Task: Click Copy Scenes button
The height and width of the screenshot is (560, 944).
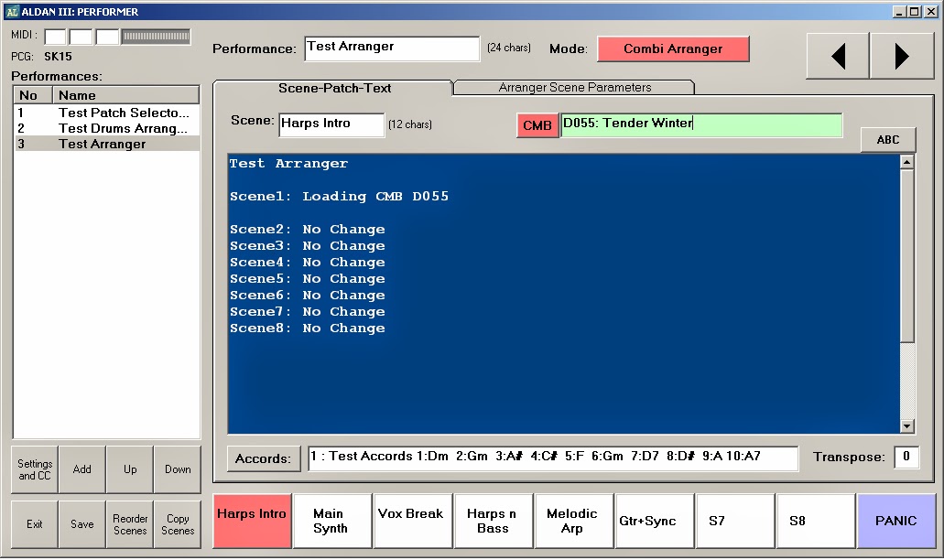Action: click(178, 524)
